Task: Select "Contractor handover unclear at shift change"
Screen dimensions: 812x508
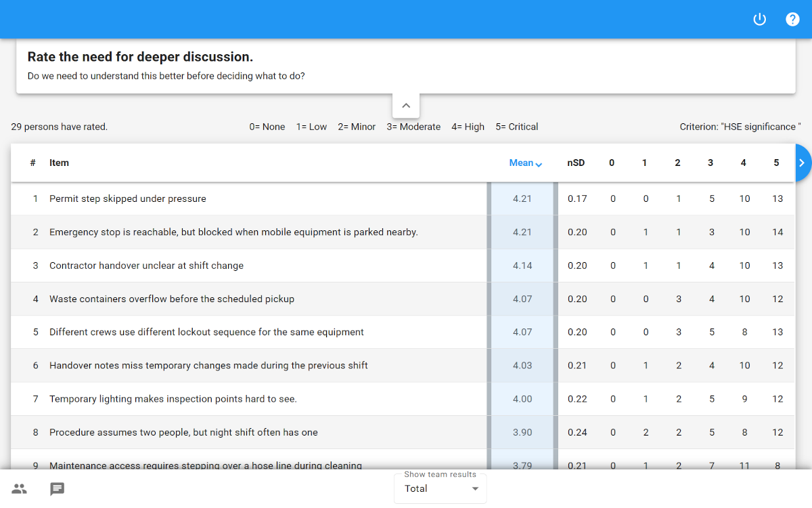Action: click(x=403, y=266)
